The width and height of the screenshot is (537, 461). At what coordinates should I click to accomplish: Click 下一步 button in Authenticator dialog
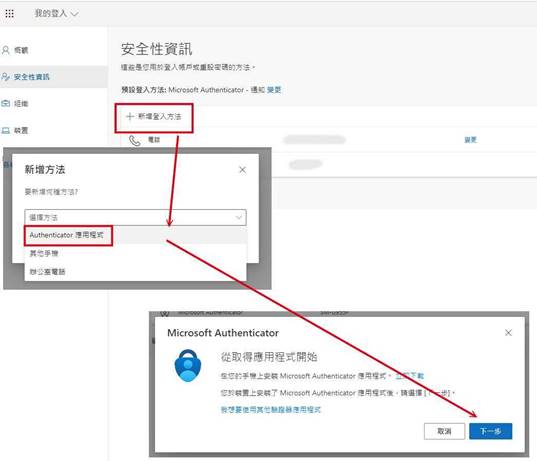490,431
